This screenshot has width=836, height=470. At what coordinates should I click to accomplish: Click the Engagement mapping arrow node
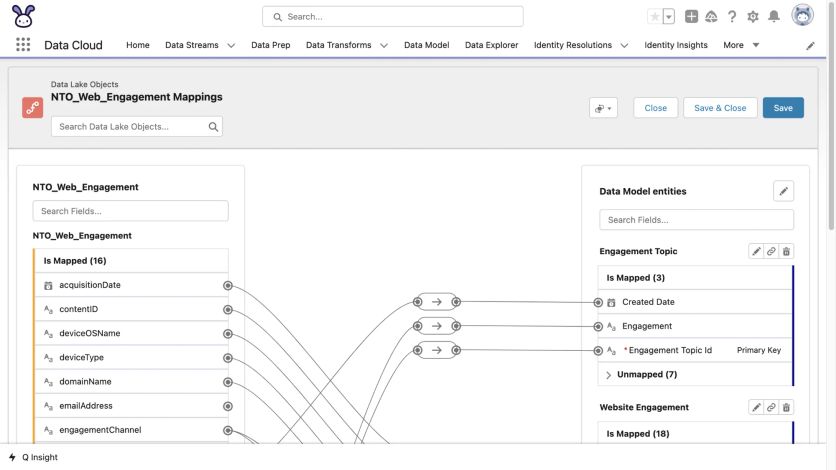point(437,326)
